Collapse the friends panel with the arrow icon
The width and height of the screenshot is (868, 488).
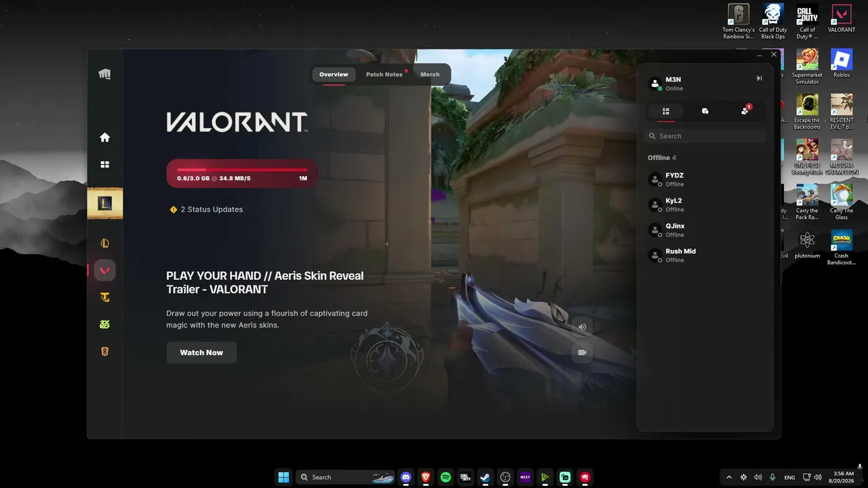point(759,79)
